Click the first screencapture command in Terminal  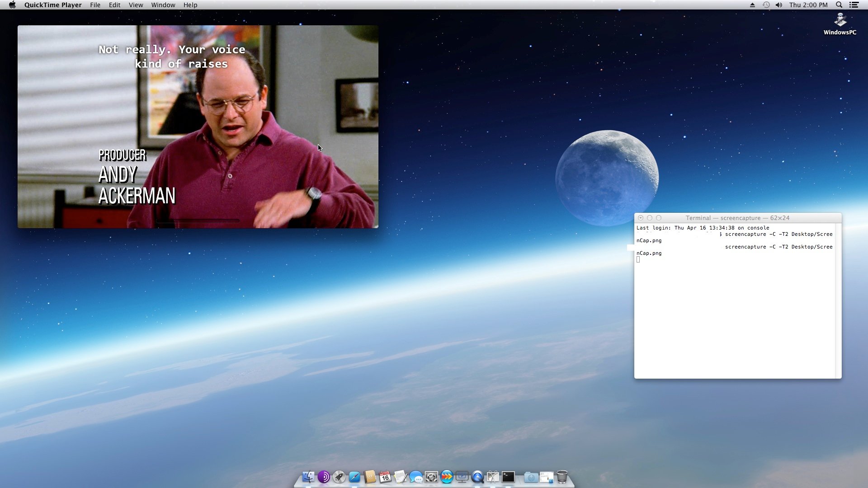778,234
